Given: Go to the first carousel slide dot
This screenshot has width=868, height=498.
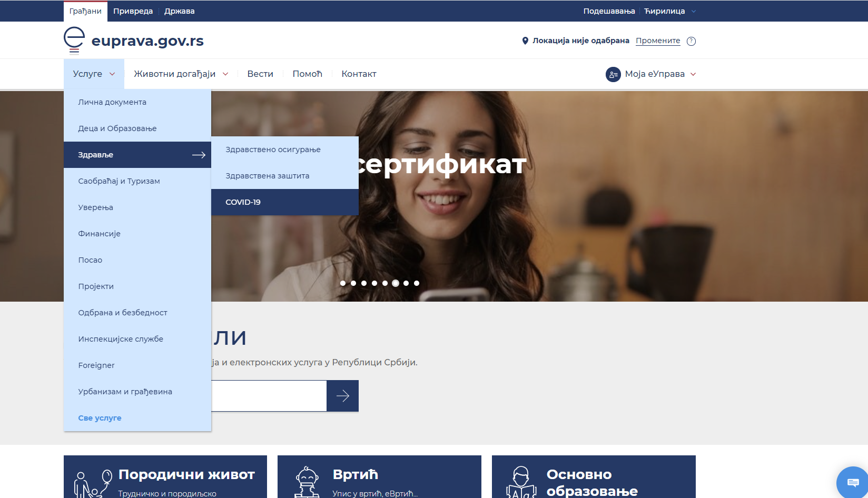Looking at the screenshot, I should click(x=343, y=283).
